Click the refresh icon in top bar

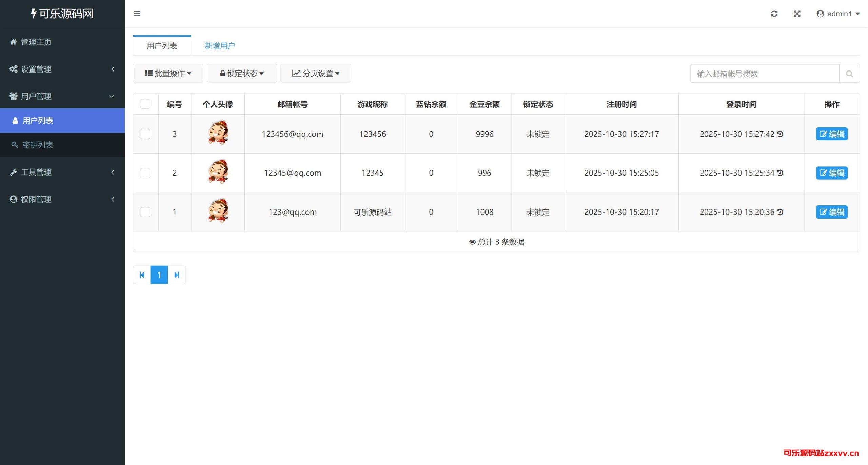pyautogui.click(x=774, y=14)
